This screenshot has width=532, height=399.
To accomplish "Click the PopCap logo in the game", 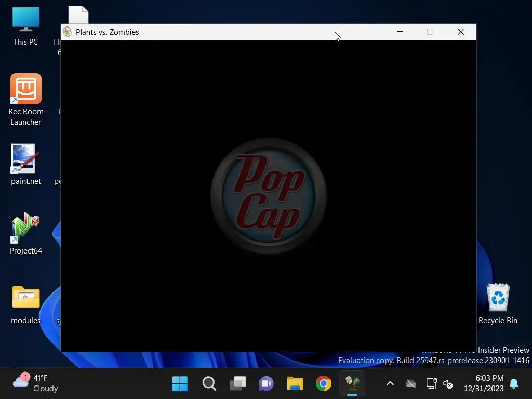I will click(269, 196).
